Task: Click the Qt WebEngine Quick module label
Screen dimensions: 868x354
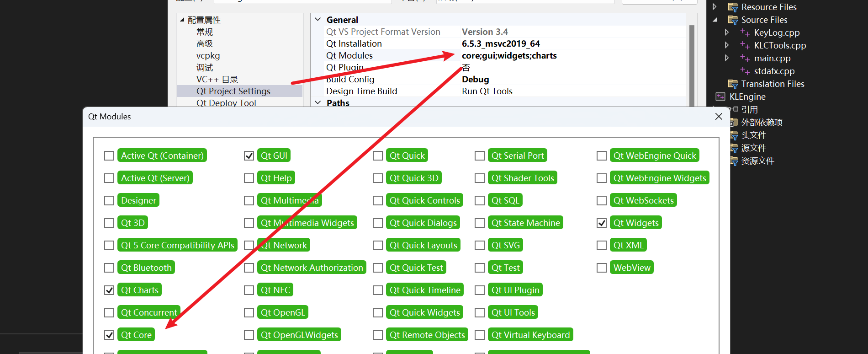Action: pyautogui.click(x=655, y=156)
